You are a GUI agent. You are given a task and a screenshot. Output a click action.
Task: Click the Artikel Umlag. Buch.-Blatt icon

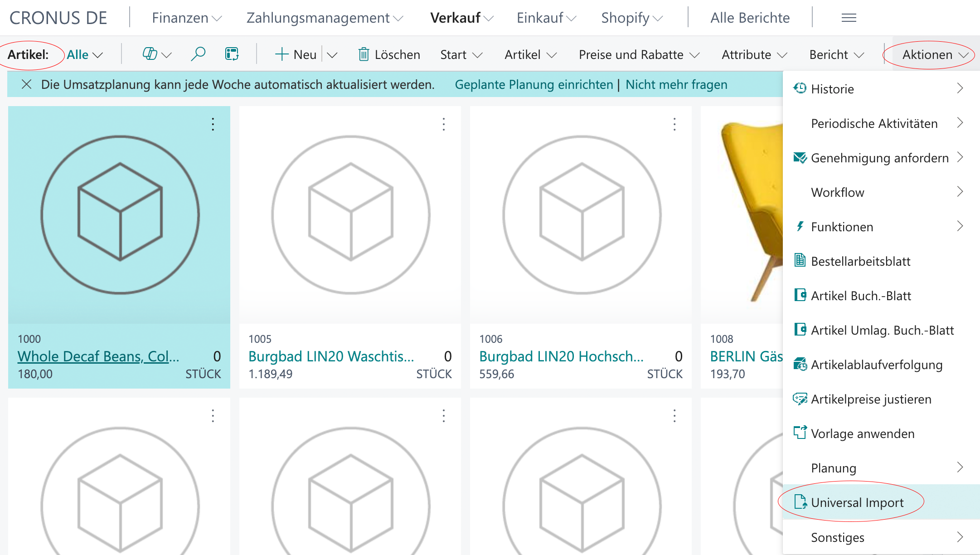coord(800,330)
